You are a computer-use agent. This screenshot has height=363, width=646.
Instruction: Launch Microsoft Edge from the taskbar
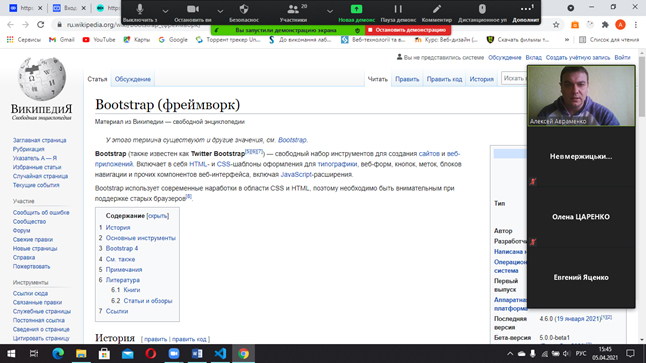pyautogui.click(x=58, y=354)
